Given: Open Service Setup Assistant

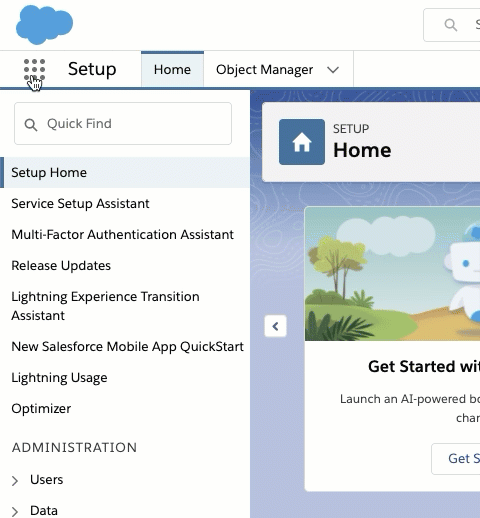Looking at the screenshot, I should pos(80,204).
